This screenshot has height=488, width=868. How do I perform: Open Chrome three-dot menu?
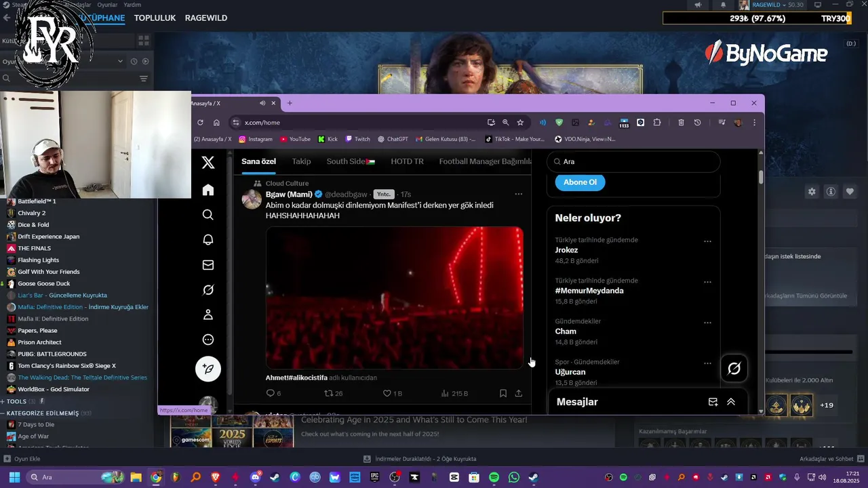tap(754, 123)
